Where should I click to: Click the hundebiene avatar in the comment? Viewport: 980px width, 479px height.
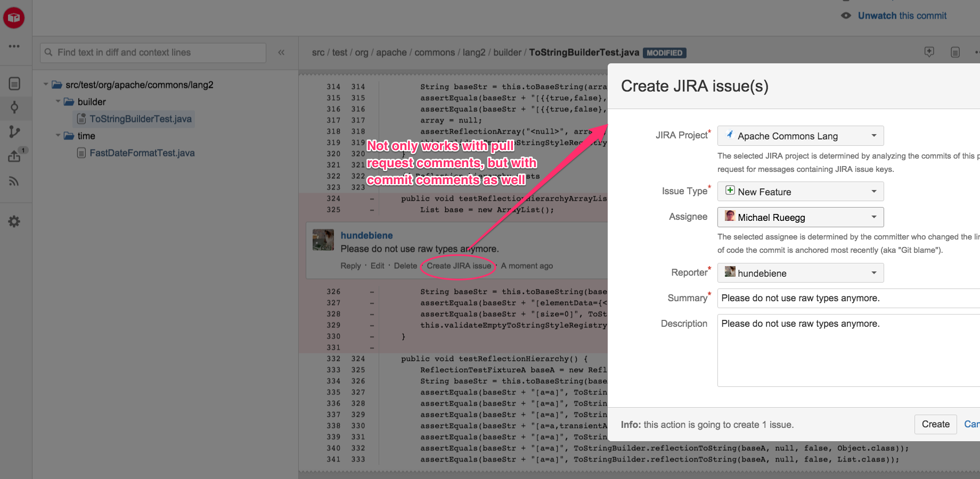point(323,240)
